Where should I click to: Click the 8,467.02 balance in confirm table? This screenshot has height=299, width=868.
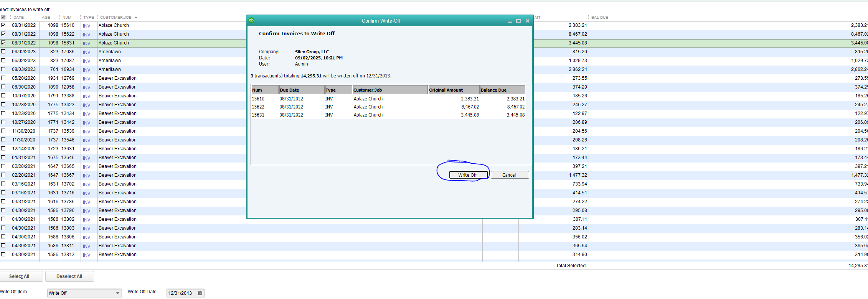(x=515, y=107)
